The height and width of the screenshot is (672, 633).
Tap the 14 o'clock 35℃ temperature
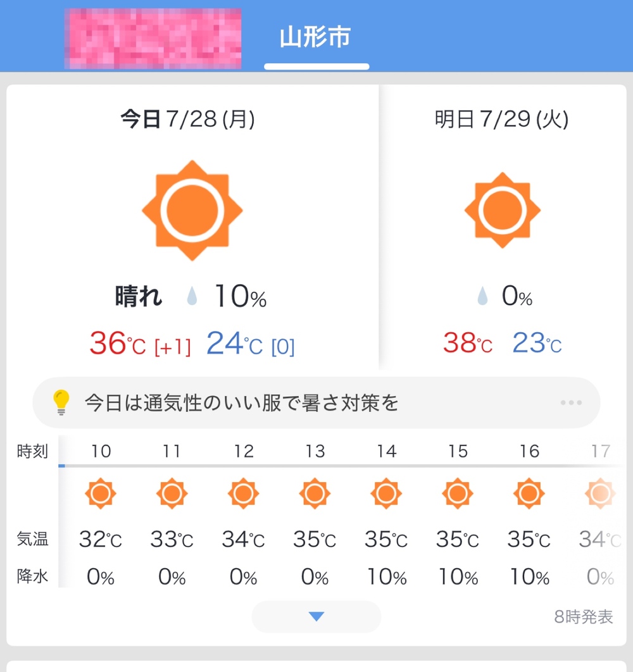pos(386,539)
